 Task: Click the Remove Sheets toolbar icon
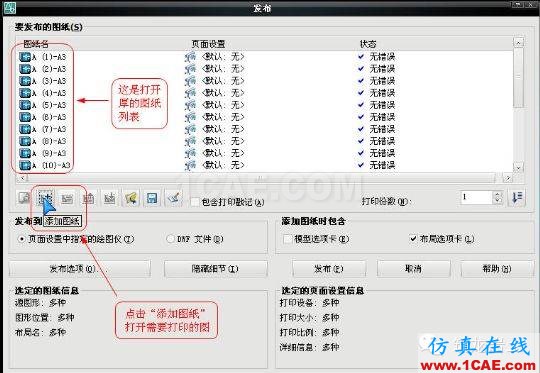point(67,198)
